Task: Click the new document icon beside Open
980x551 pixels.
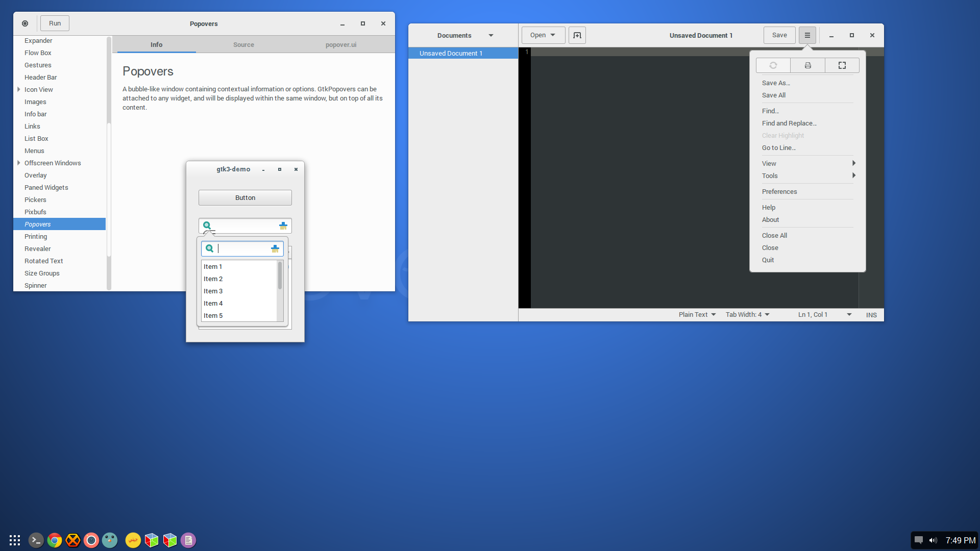Action: (577, 35)
